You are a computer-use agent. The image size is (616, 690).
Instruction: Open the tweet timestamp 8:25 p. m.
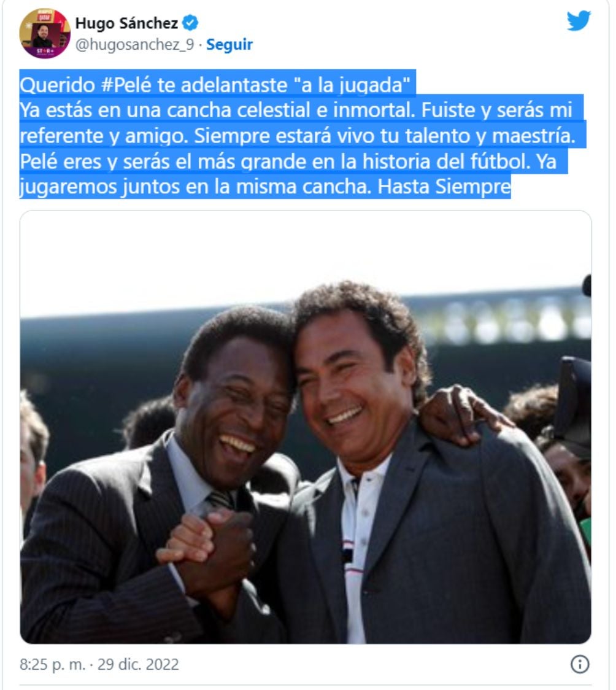coord(52,664)
